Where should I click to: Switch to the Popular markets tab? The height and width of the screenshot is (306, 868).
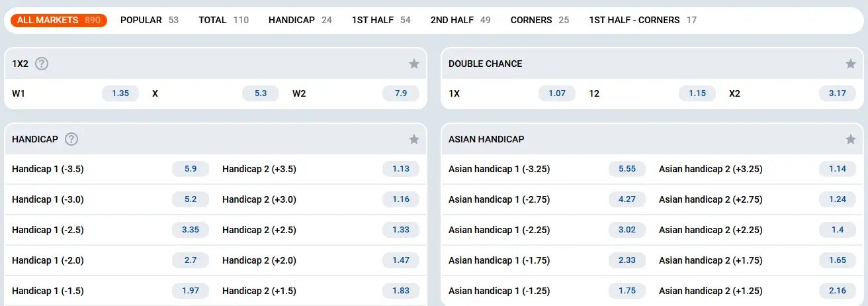pyautogui.click(x=149, y=20)
